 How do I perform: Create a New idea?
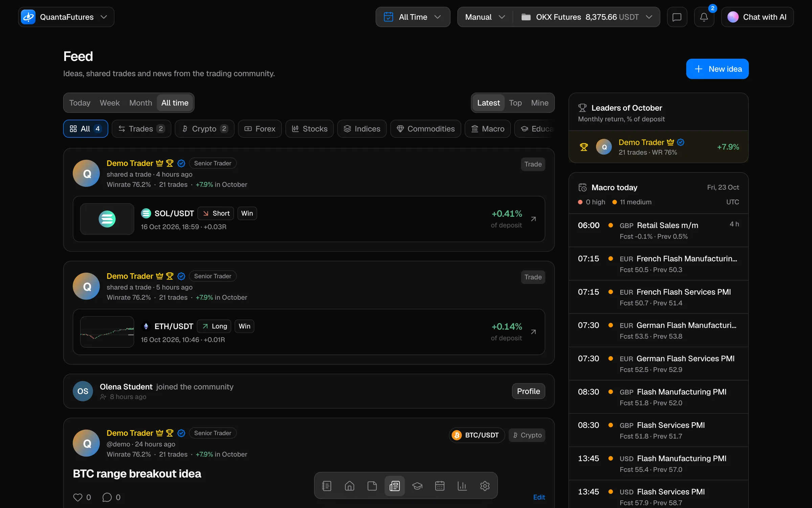717,69
